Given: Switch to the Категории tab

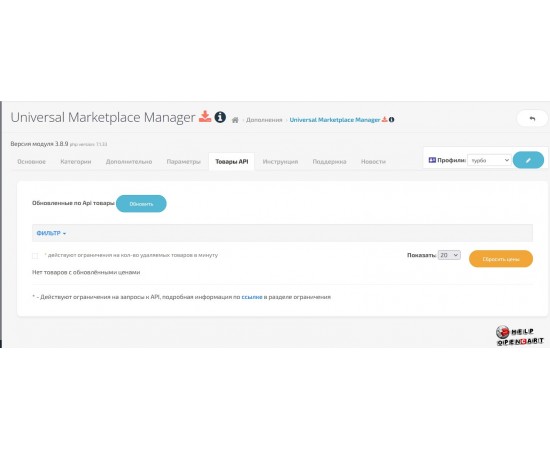Looking at the screenshot, I should point(76,162).
